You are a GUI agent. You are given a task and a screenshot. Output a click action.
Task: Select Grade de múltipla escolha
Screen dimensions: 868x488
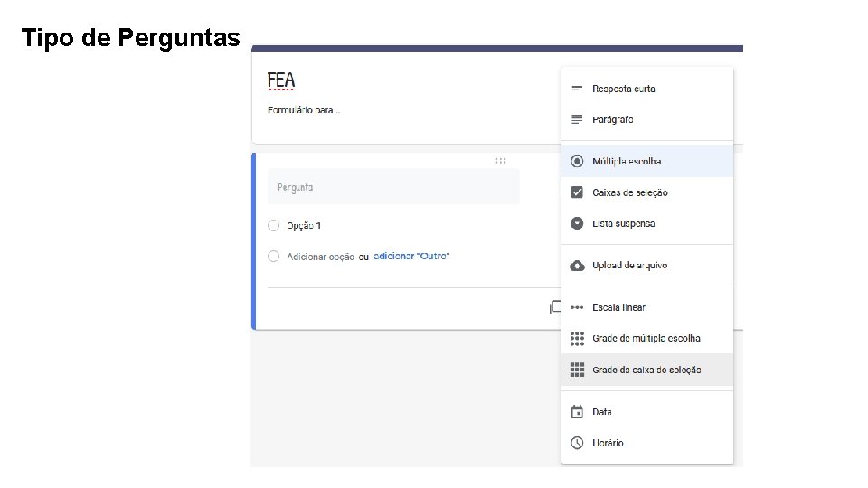pos(647,338)
